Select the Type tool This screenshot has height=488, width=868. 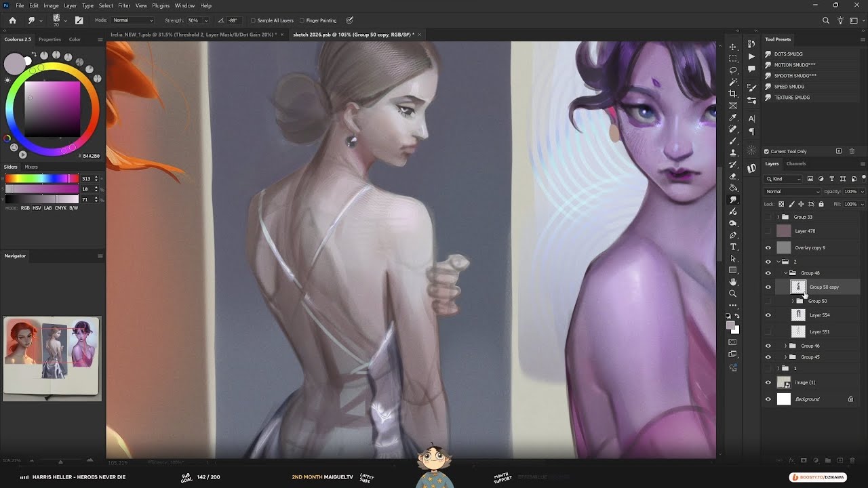[732, 247]
